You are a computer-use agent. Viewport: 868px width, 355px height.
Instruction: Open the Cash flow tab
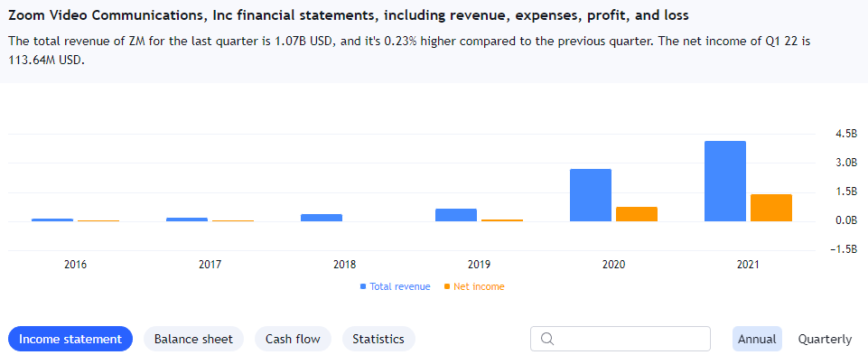click(x=293, y=339)
